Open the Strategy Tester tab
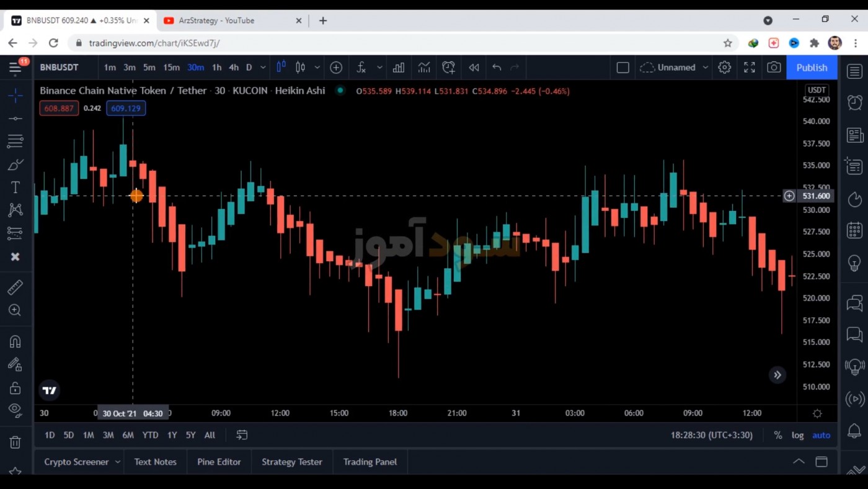Viewport: 868px width, 489px height. coord(292,462)
